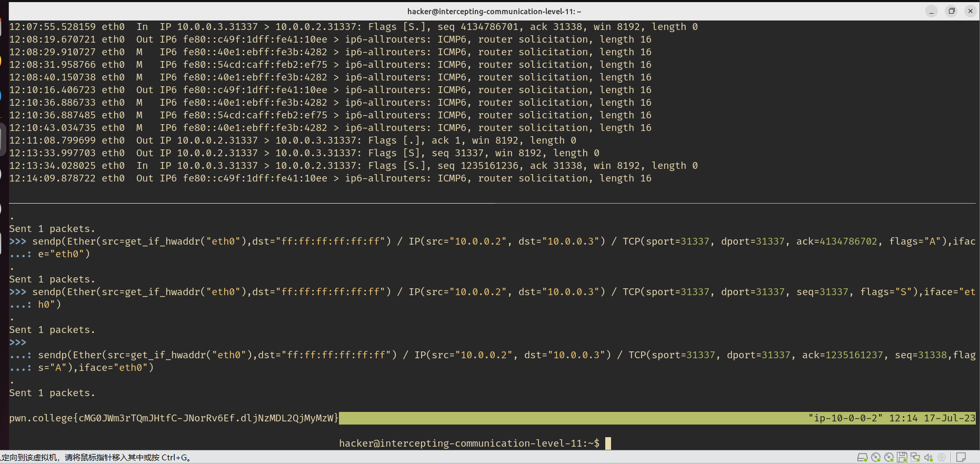980x464 pixels.
Task: Minimize the terminal window
Action: (x=932, y=11)
